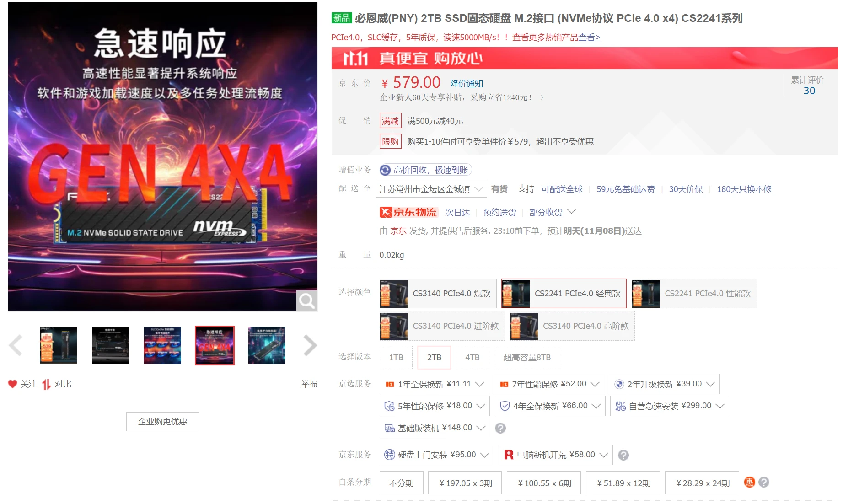Click the 180天只换不修 link
The height and width of the screenshot is (504, 843).
(x=744, y=189)
